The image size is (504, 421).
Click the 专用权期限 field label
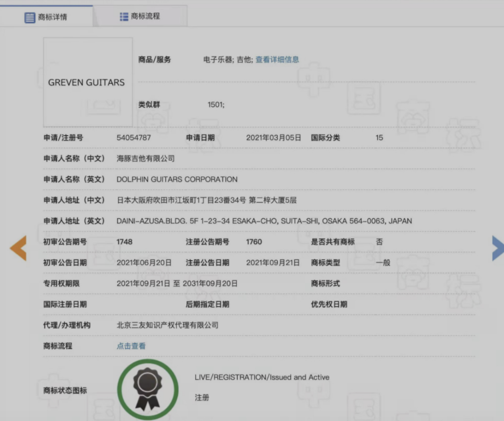point(61,284)
